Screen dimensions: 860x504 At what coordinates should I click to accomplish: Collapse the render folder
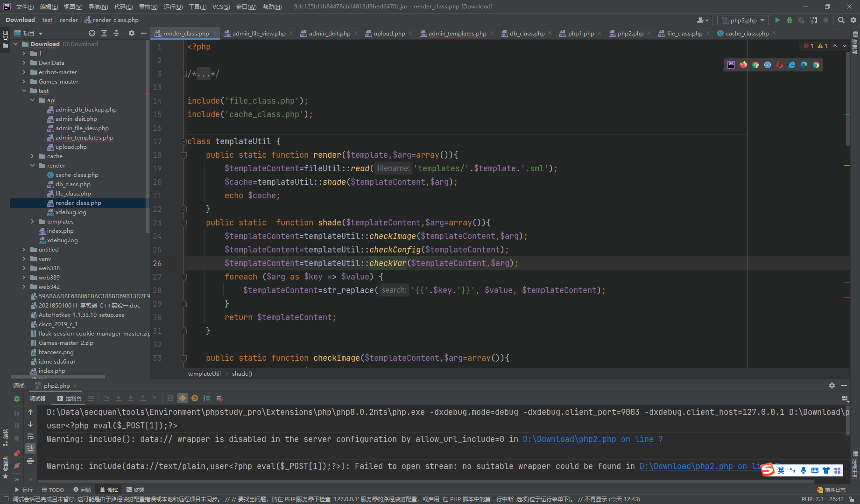(x=32, y=166)
